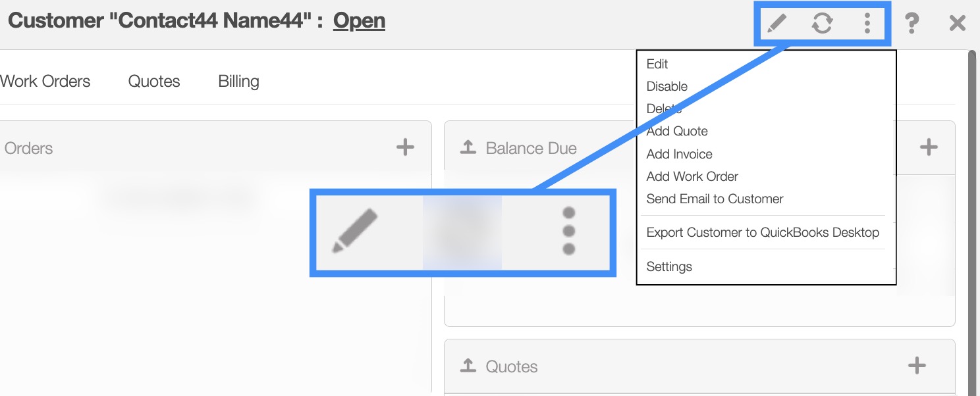Switch to the Quotes tab

tap(154, 82)
